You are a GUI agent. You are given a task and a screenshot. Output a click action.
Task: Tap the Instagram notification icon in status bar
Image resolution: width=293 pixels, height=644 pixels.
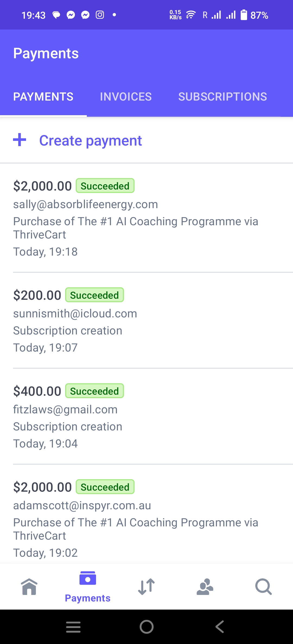click(x=100, y=15)
